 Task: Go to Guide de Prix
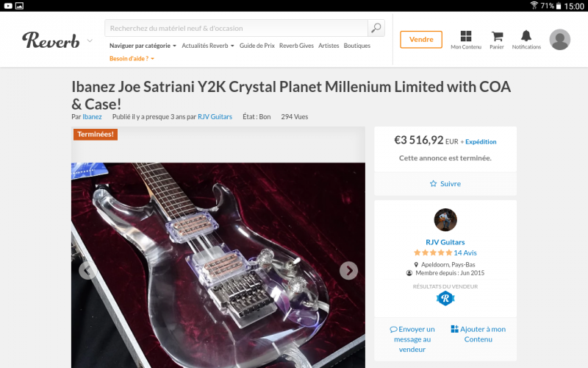(x=257, y=46)
